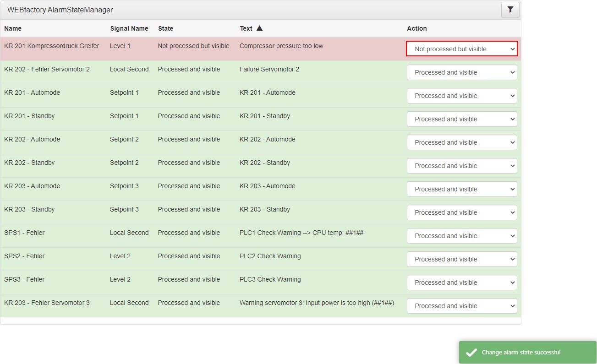Open Action dropdown for SPS3 - Fehler

point(462,283)
